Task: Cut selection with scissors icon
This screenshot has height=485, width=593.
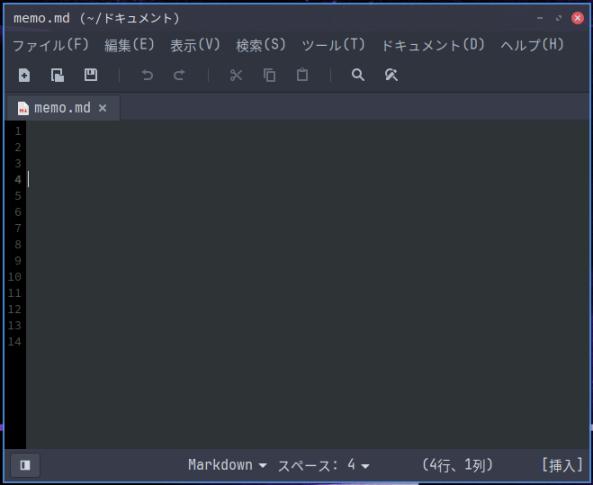Action: 236,75
